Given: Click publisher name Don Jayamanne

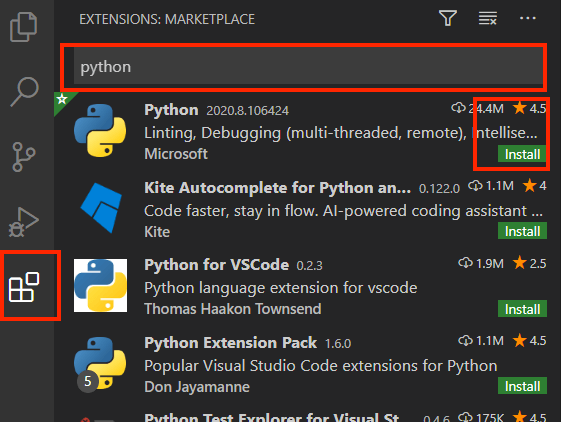Looking at the screenshot, I should [197, 387].
